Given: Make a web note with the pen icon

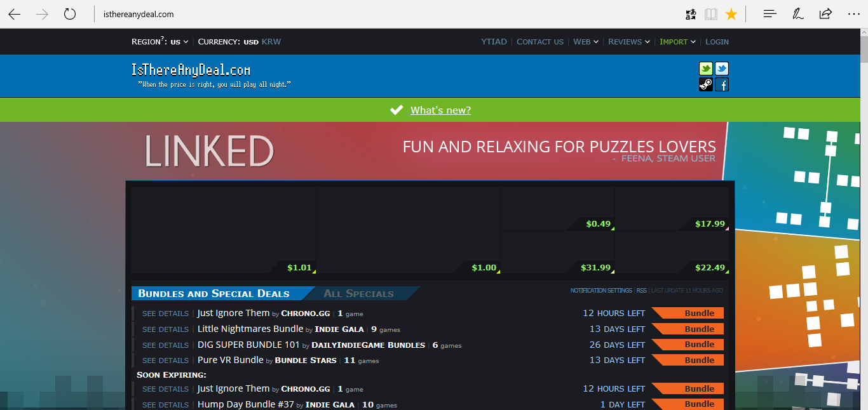Looking at the screenshot, I should tap(798, 14).
